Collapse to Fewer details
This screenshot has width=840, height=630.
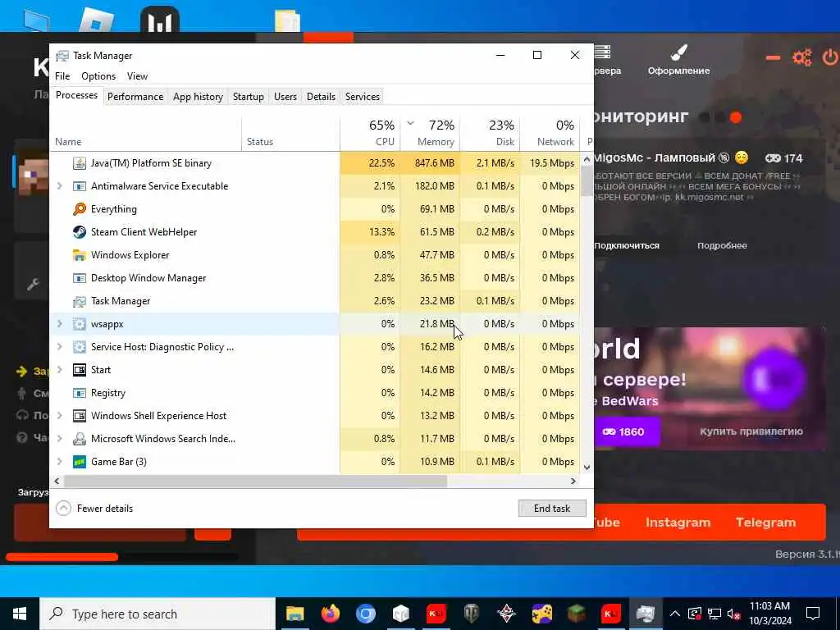[94, 509]
